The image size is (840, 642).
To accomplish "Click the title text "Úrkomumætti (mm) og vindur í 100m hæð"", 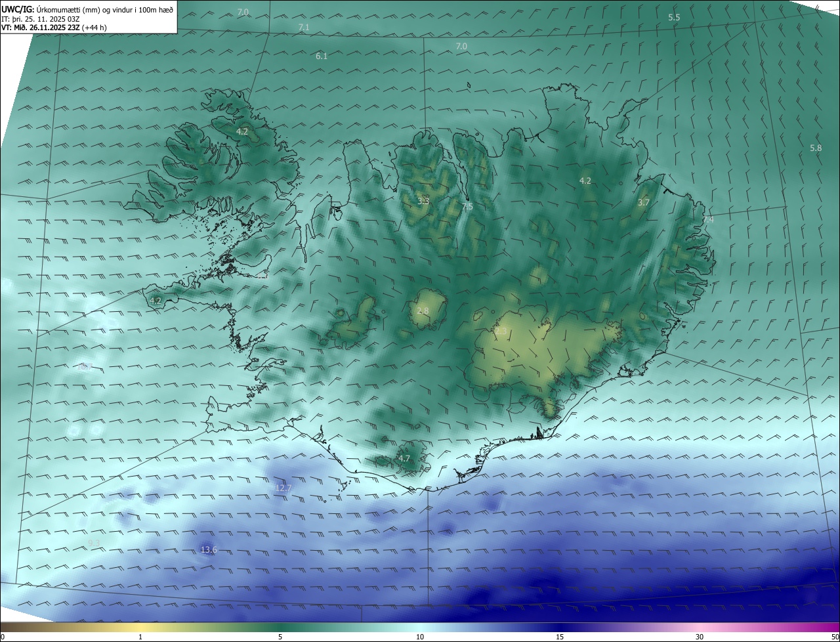I will click(x=105, y=10).
